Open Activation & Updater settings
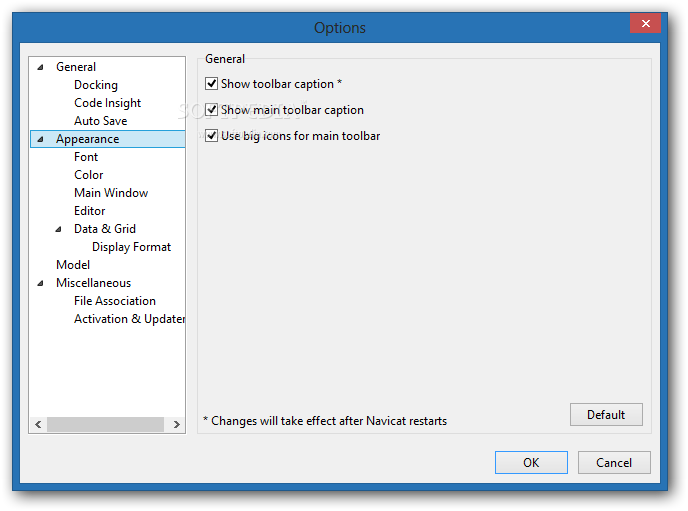 click(x=129, y=319)
